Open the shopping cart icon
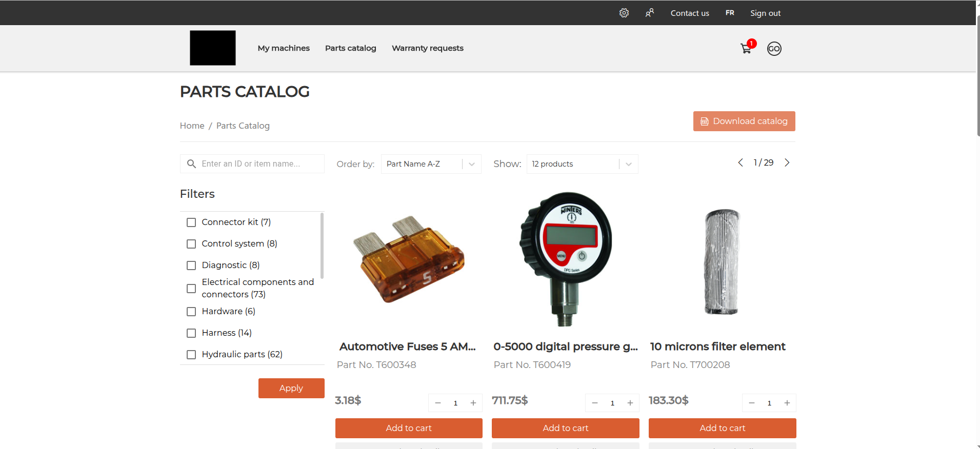The width and height of the screenshot is (980, 449). click(x=746, y=49)
